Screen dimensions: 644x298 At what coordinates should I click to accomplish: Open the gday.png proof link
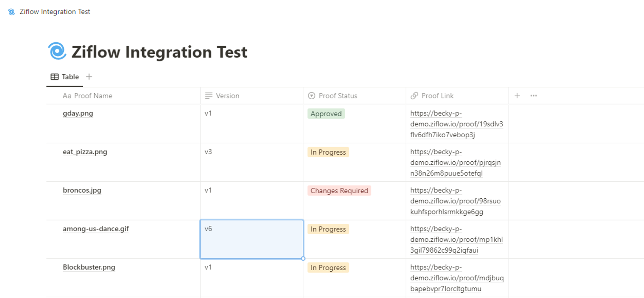point(457,124)
